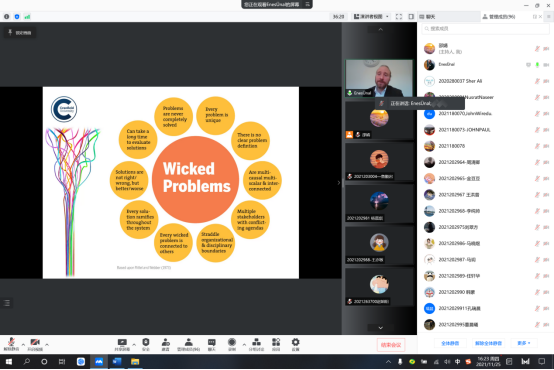Open the apps grid icon
This screenshot has height=370, width=554.
pyautogui.click(x=276, y=344)
